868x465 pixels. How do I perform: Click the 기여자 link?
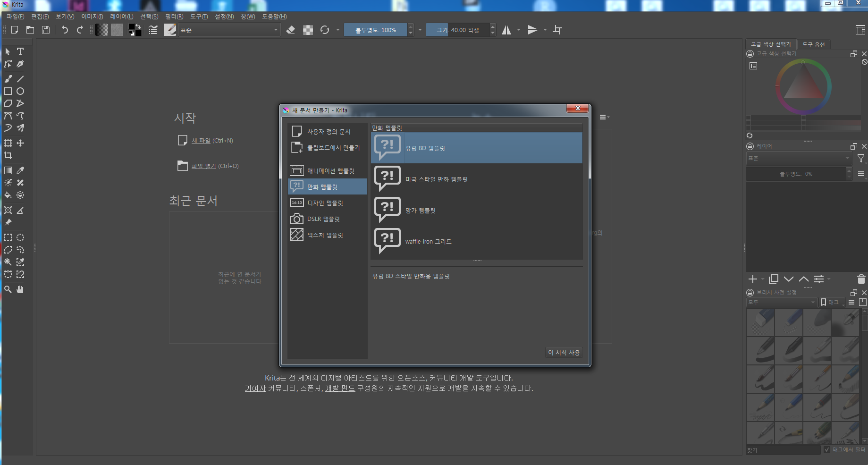(x=255, y=388)
